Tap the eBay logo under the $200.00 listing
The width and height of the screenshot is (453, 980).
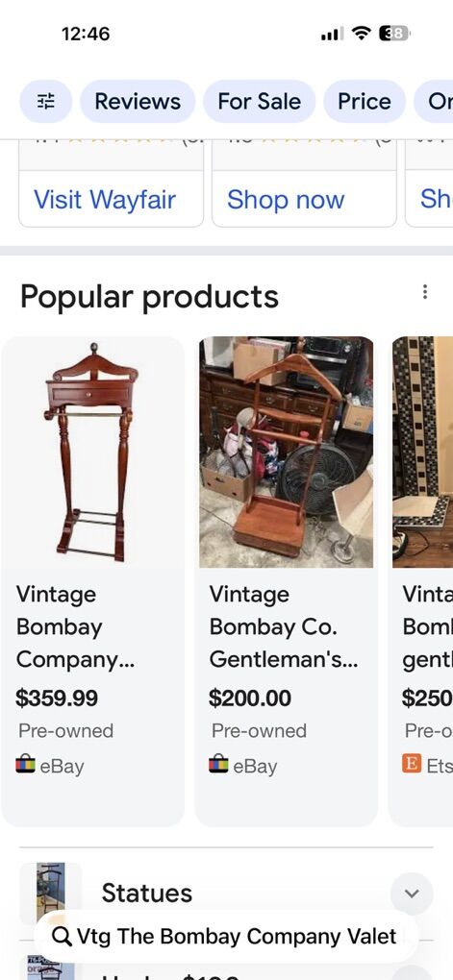219,765
